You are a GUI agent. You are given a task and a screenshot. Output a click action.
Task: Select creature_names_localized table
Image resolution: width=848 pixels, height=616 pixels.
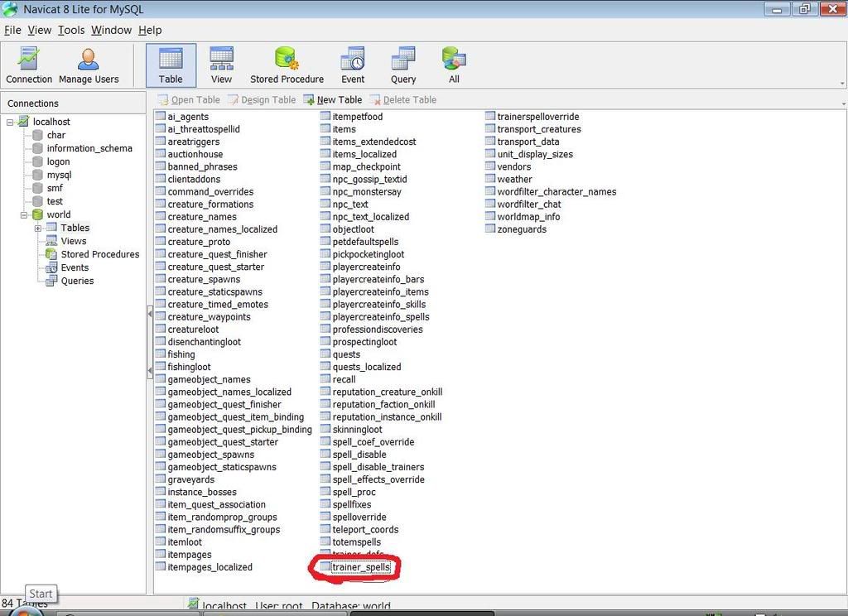coord(216,229)
